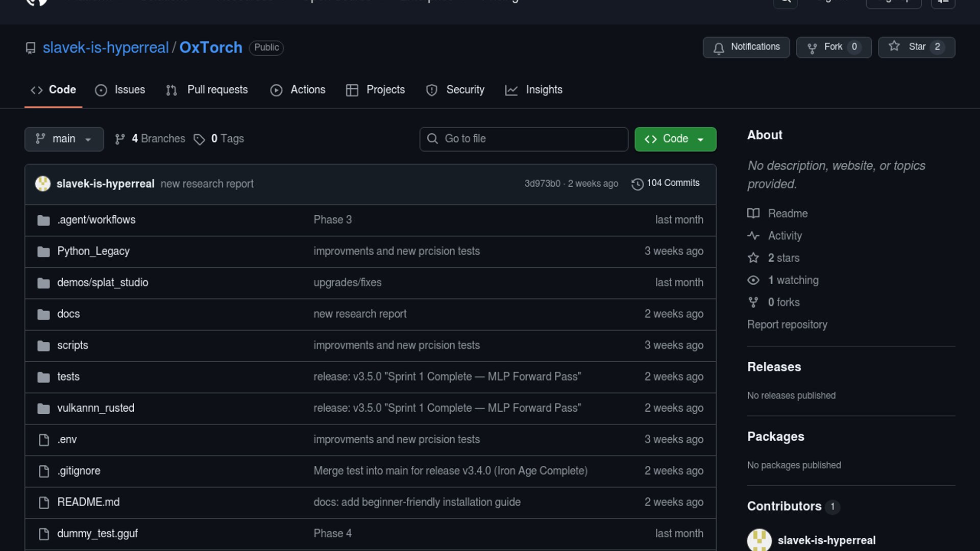Open the Security tab
This screenshot has height=551, width=980.
(455, 90)
